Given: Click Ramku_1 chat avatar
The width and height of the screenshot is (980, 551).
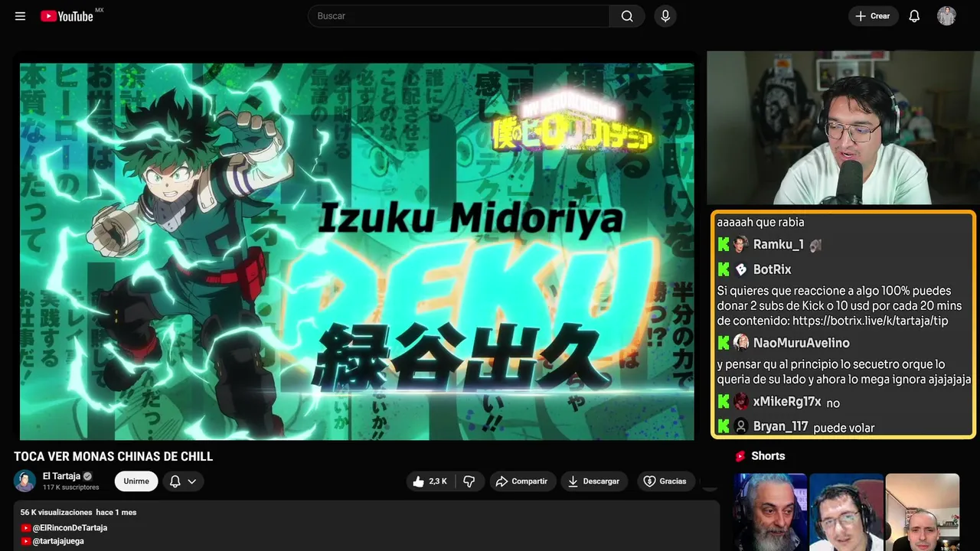Looking at the screenshot, I should [x=740, y=245].
